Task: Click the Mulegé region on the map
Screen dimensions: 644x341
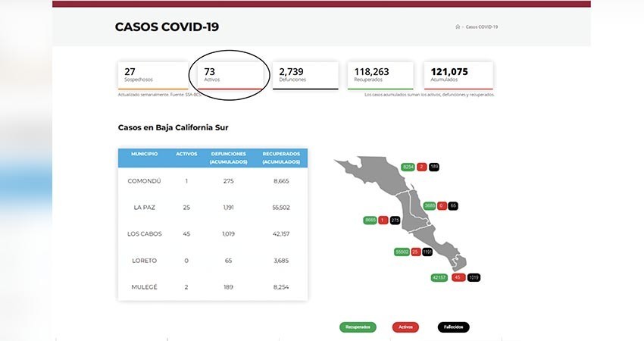Action: pos(376,174)
